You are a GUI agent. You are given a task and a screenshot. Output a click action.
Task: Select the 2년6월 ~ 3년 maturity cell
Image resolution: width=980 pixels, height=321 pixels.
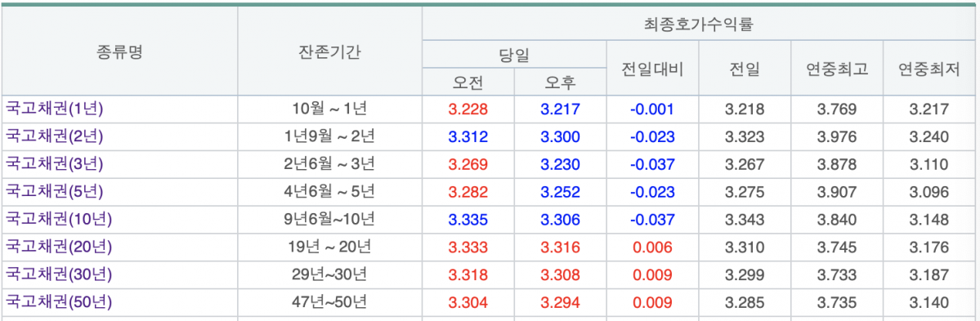329,164
